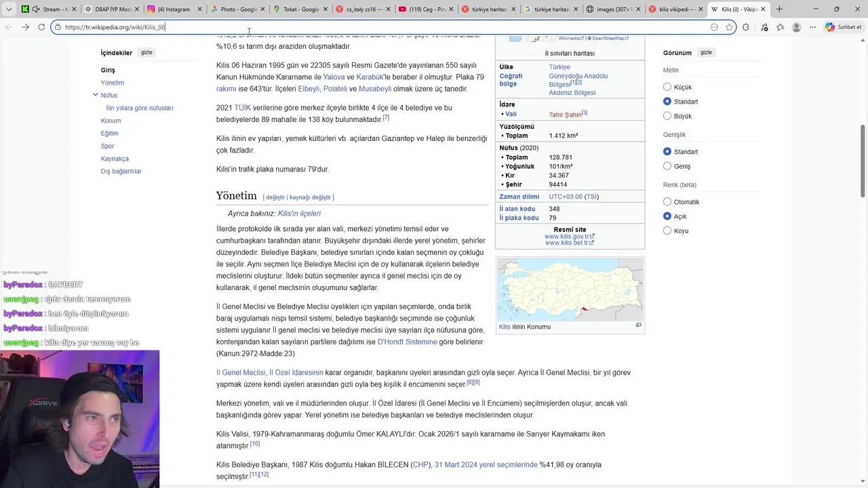Jump to Kaynakça in contents
Screen dimensions: 868x488
click(115, 159)
